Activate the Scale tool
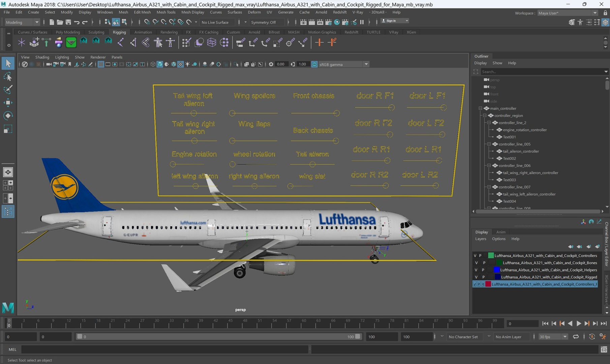Viewport: 610px width, 364px height. [x=8, y=129]
